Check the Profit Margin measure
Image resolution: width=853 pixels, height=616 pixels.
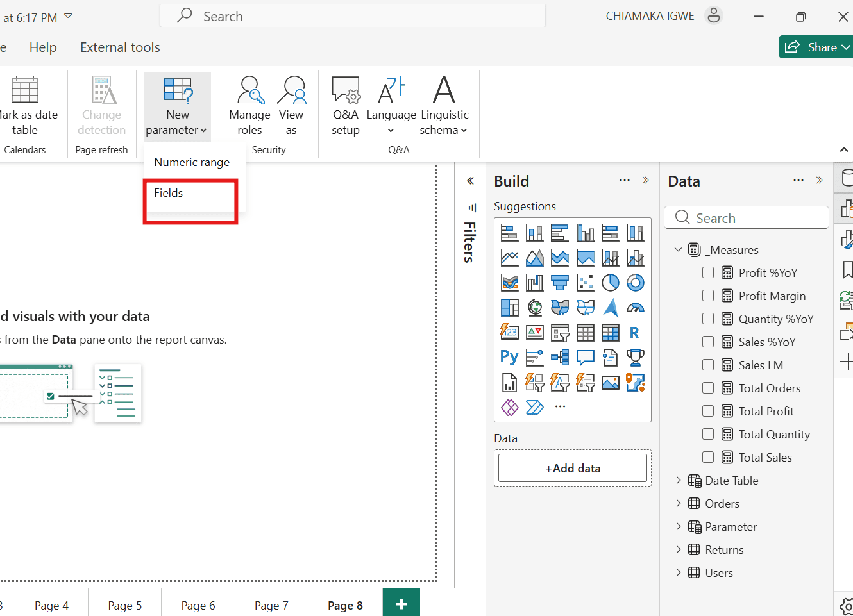tap(708, 296)
